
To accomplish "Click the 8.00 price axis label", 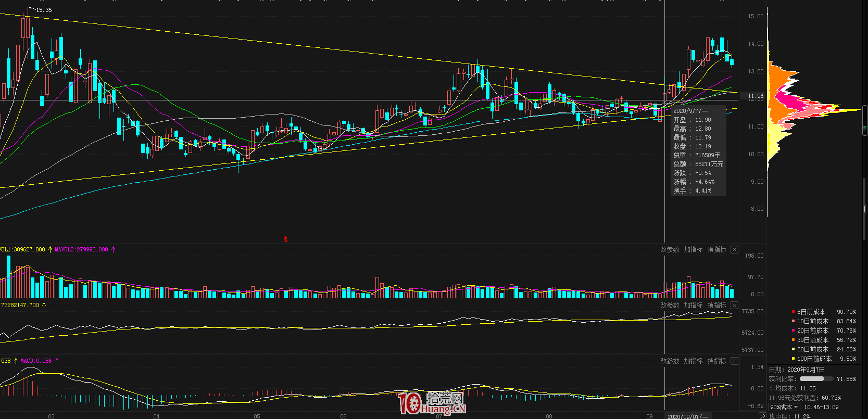I will click(x=757, y=209).
